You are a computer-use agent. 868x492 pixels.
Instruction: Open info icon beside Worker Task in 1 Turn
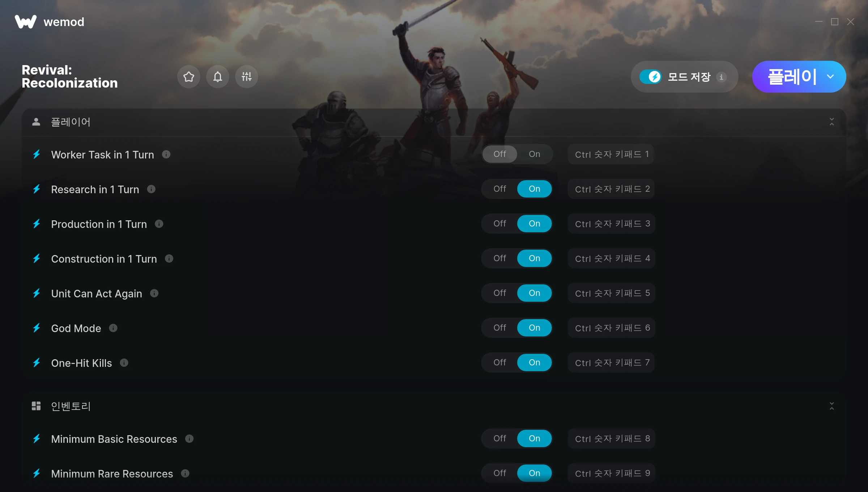pos(166,154)
